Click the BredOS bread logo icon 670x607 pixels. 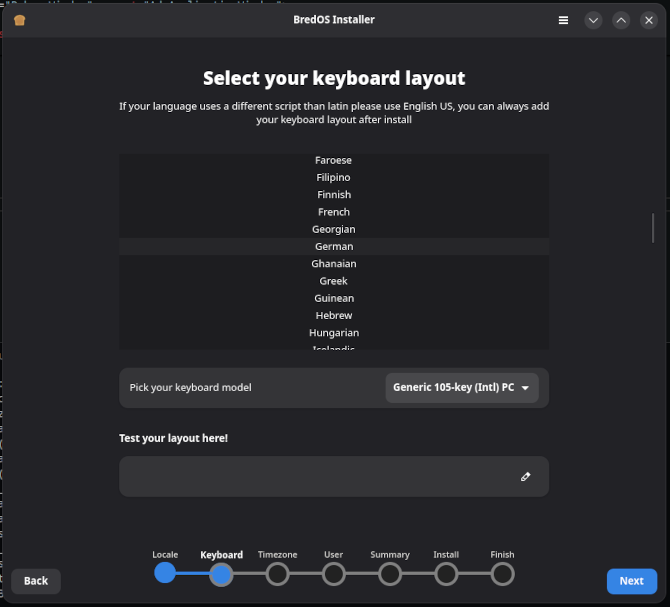click(x=20, y=20)
